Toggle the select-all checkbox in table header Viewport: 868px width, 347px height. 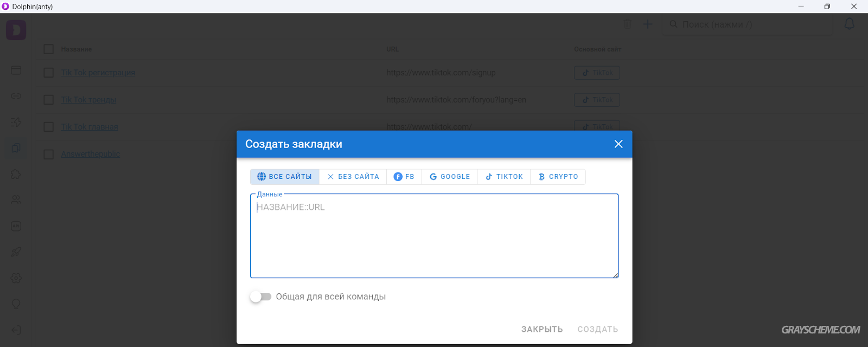(49, 49)
